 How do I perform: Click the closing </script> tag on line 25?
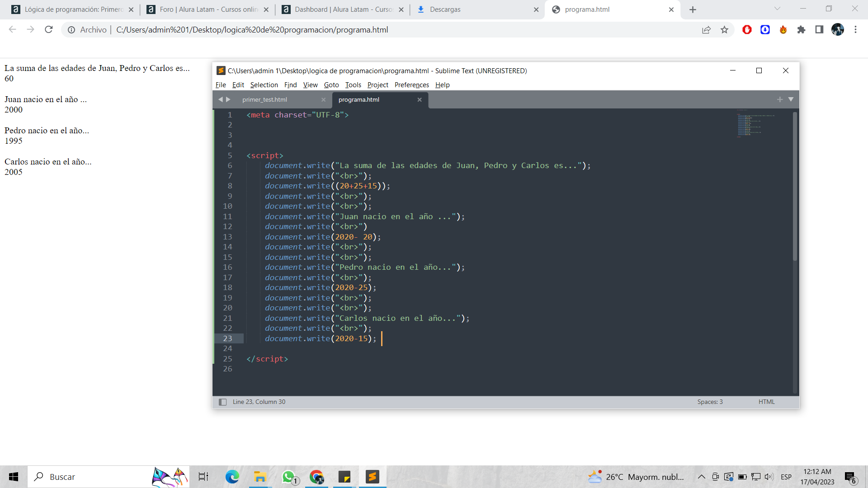tap(267, 359)
